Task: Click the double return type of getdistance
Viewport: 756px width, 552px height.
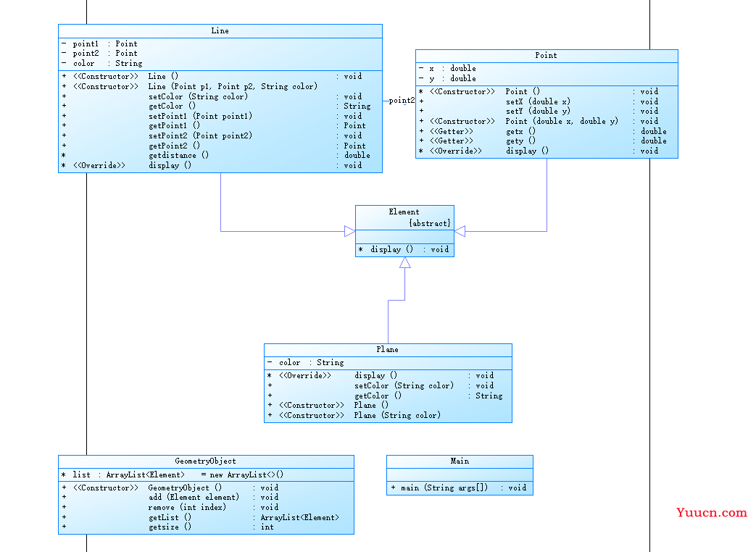Action: 357,156
